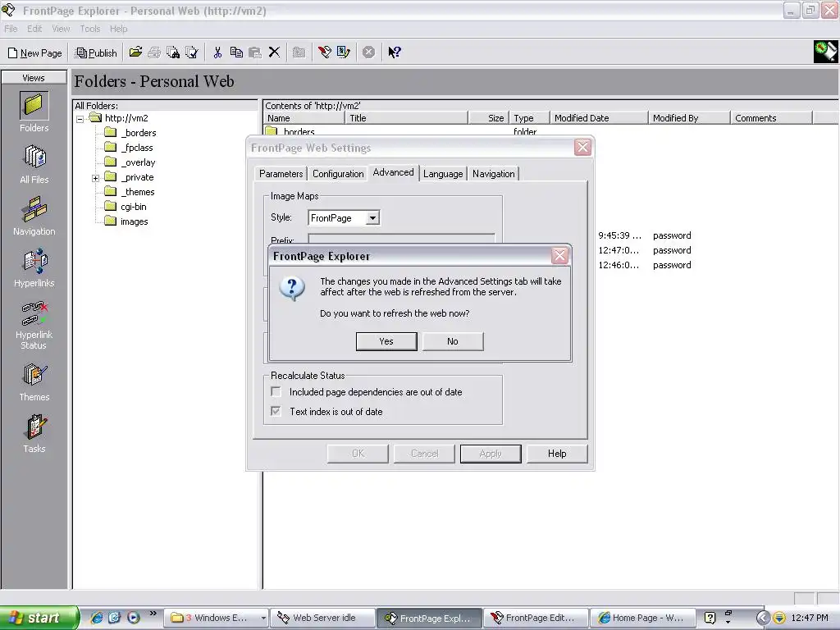Open the Hyperlinks view
This screenshot has height=630, width=840.
(34, 268)
